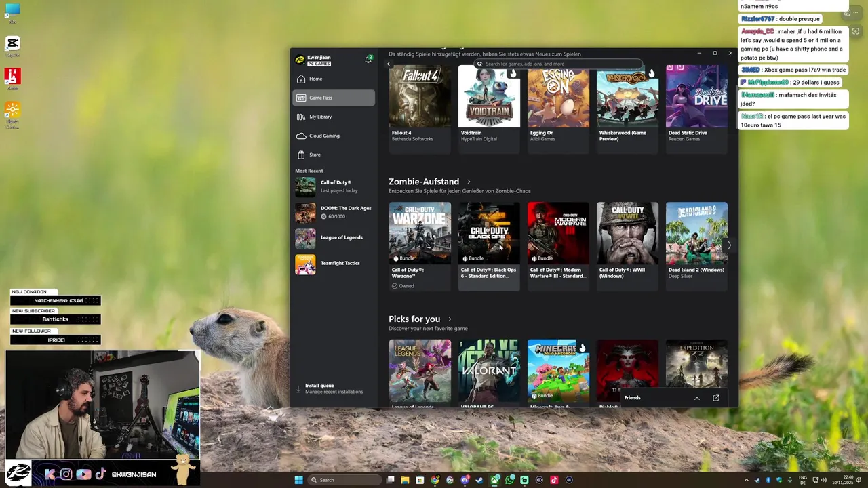Click the Store bag icon
Image resolution: width=868 pixels, height=488 pixels.
(x=301, y=155)
